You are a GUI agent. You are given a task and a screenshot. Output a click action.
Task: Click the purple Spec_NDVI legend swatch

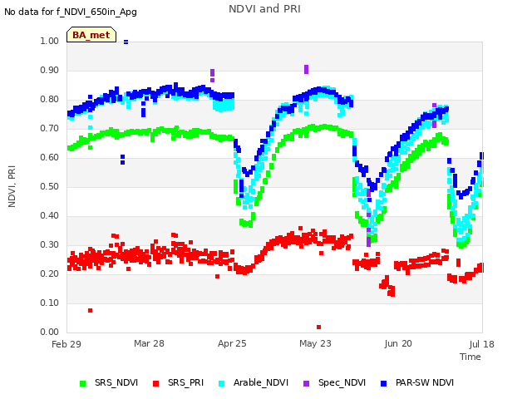tap(306, 383)
